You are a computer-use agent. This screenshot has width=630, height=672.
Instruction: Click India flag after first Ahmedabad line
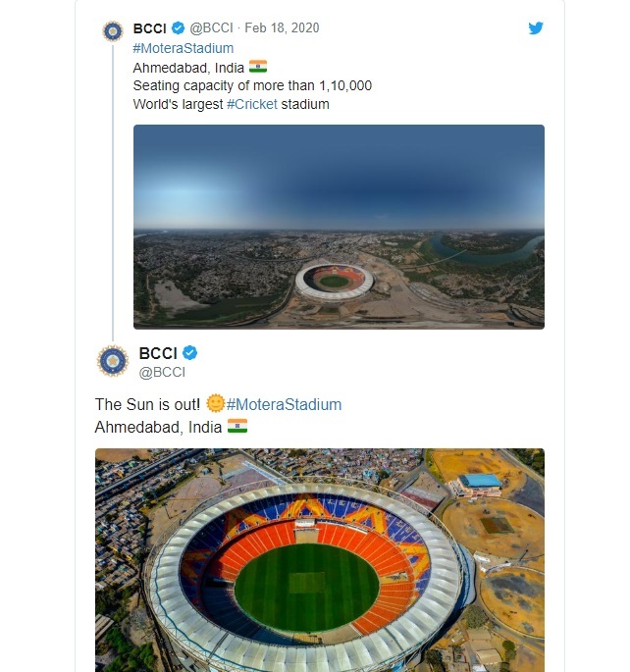click(x=258, y=67)
